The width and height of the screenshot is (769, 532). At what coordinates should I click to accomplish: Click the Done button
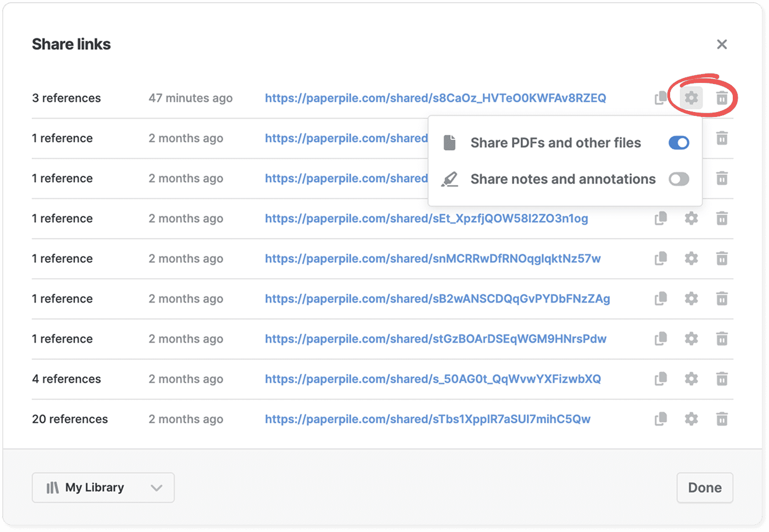coord(705,487)
